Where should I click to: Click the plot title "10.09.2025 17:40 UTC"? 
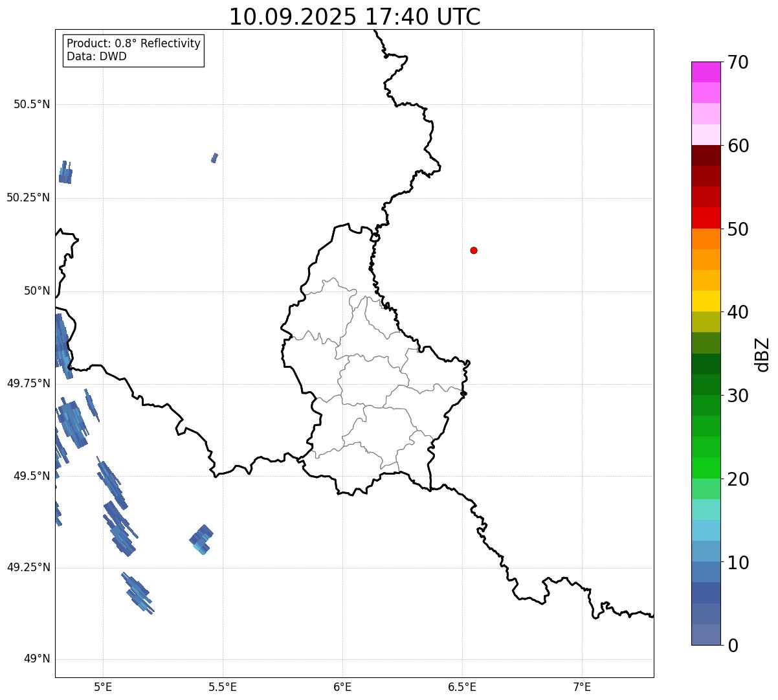pos(355,17)
